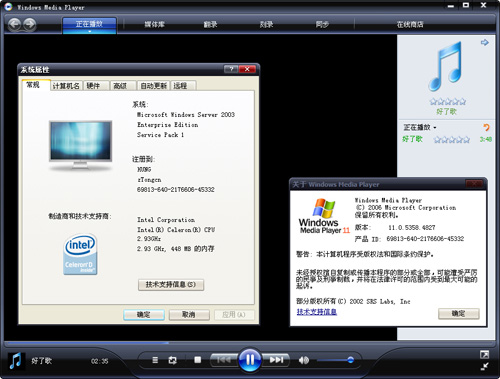Screen dimensions: 500x379
Task: Click the Intel Celeron D logo
Action: click(80, 254)
